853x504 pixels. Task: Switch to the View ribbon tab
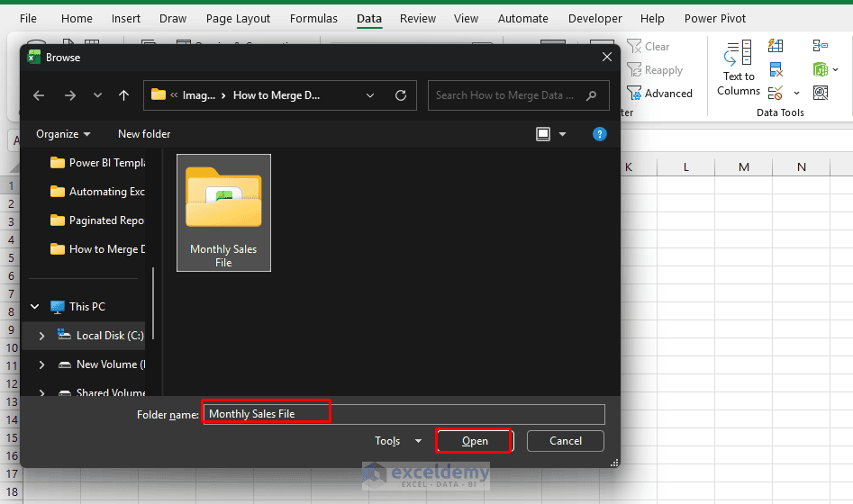467,19
